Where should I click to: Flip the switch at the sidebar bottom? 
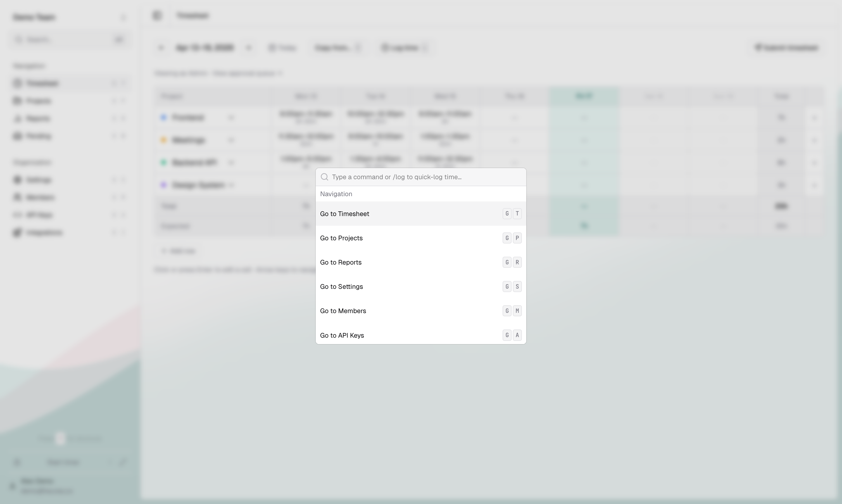[x=60, y=438]
